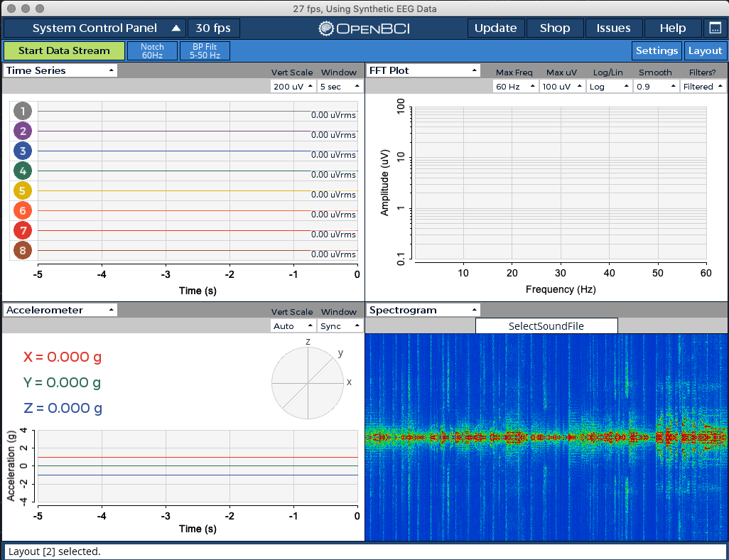Click the SelectSoundFile button in Spectrogram
The width and height of the screenshot is (729, 560).
(546, 325)
